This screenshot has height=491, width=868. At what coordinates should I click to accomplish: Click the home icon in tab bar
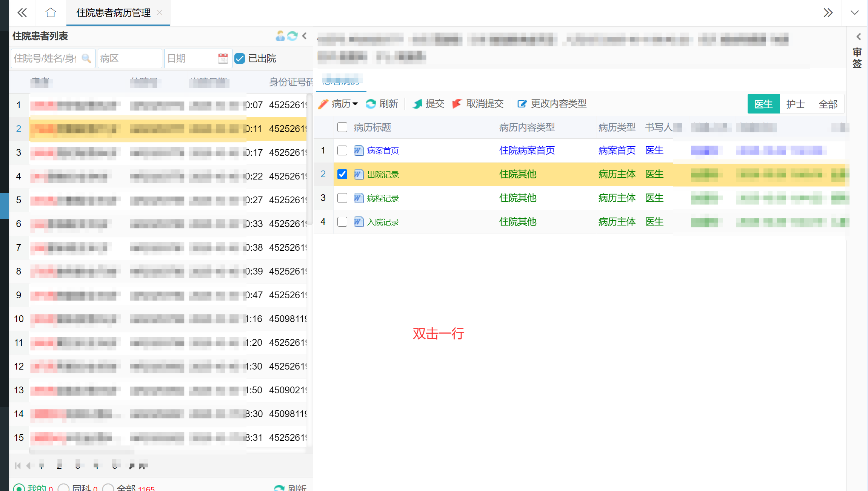(x=51, y=13)
